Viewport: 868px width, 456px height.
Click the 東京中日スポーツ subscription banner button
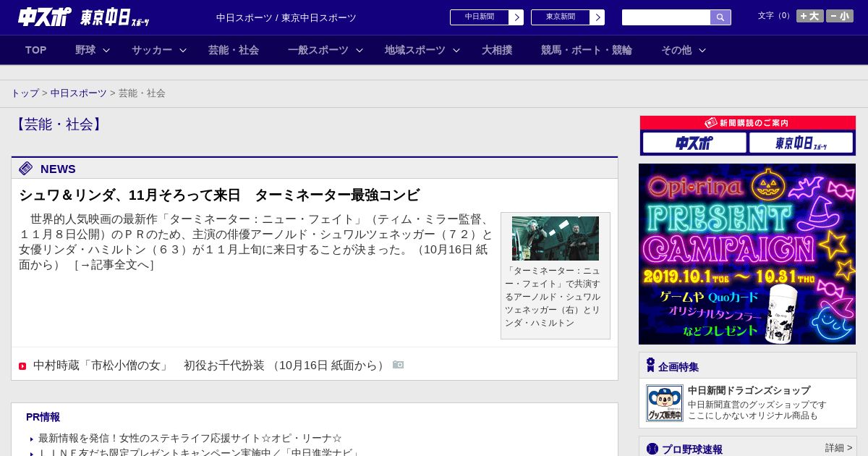(801, 143)
